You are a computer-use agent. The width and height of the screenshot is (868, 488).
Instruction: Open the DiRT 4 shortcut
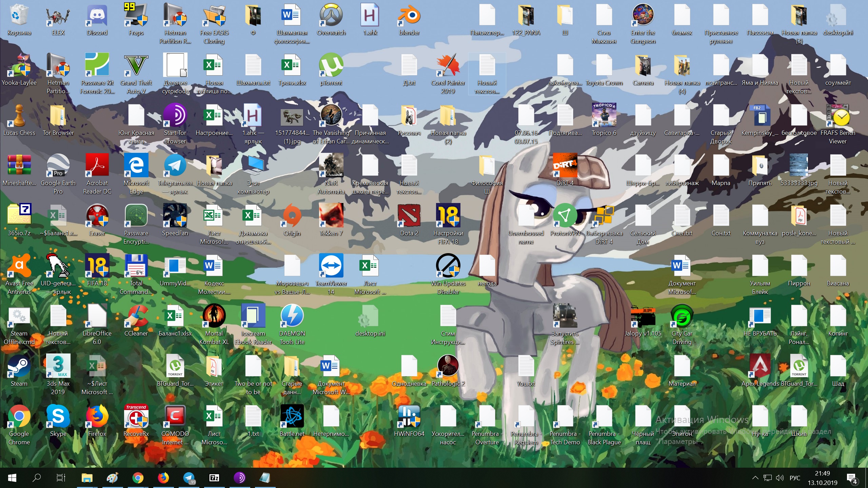565,169
